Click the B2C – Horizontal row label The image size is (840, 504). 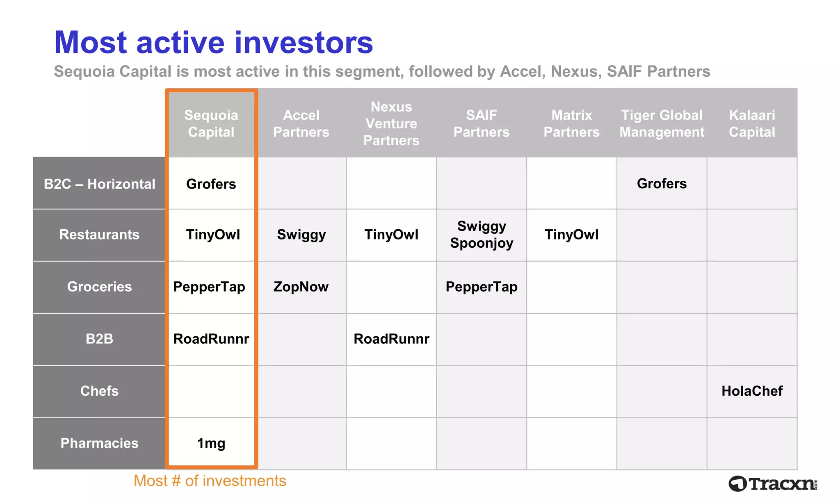tap(99, 184)
